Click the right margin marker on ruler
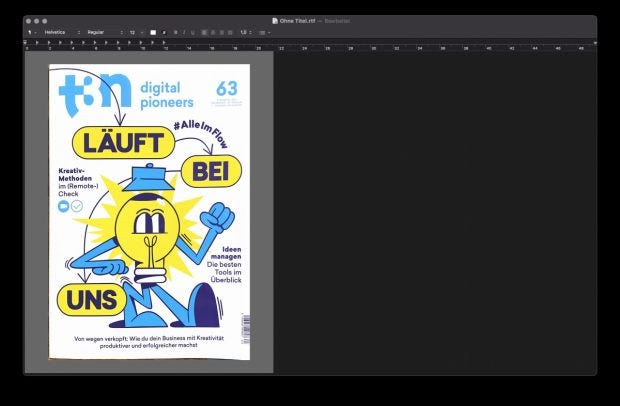This screenshot has height=406, width=620. (x=595, y=43)
